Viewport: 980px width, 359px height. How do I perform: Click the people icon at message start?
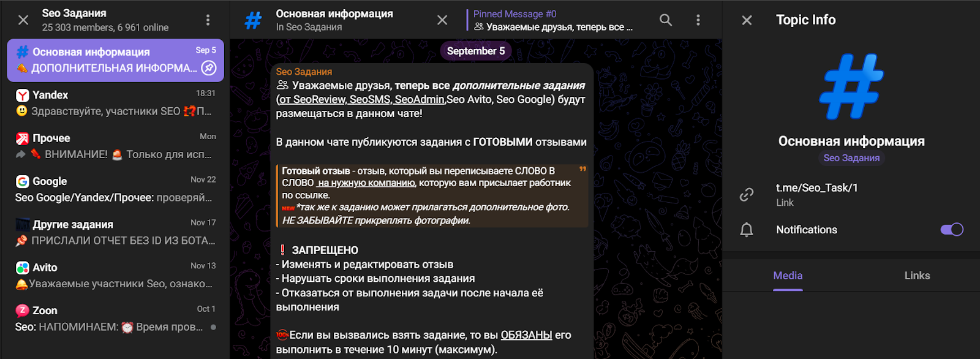[x=282, y=85]
